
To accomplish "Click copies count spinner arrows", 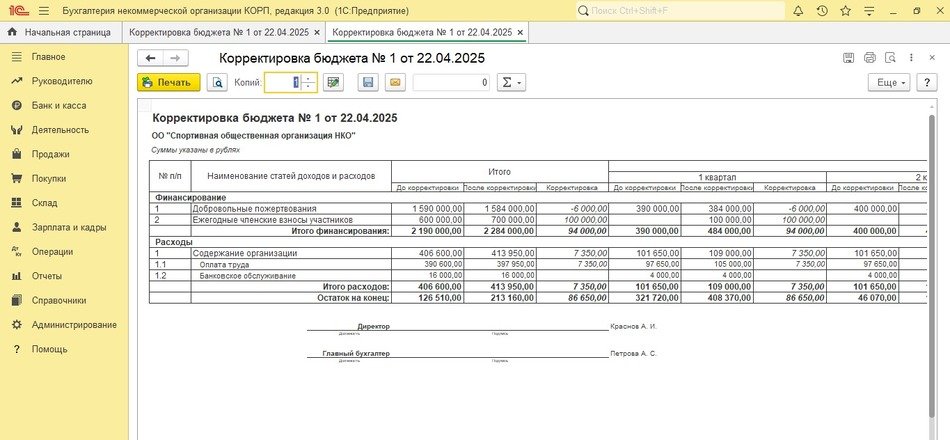I will 308,83.
